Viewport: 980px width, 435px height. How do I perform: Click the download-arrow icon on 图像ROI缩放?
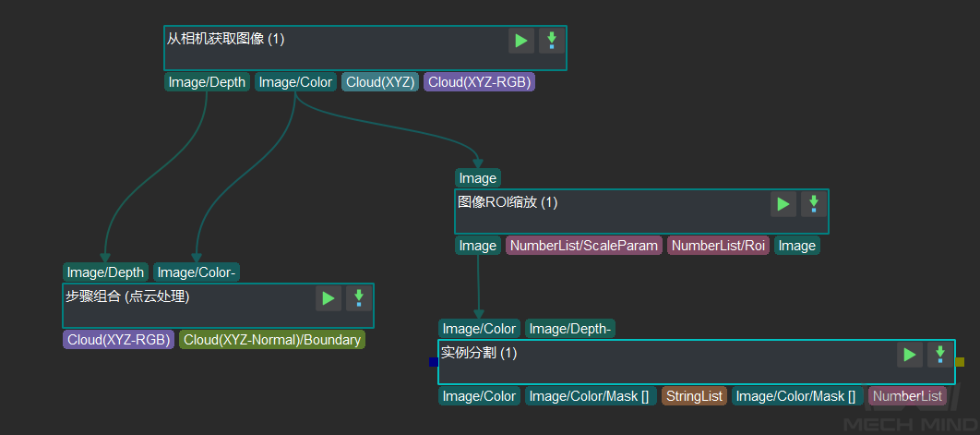tap(813, 204)
